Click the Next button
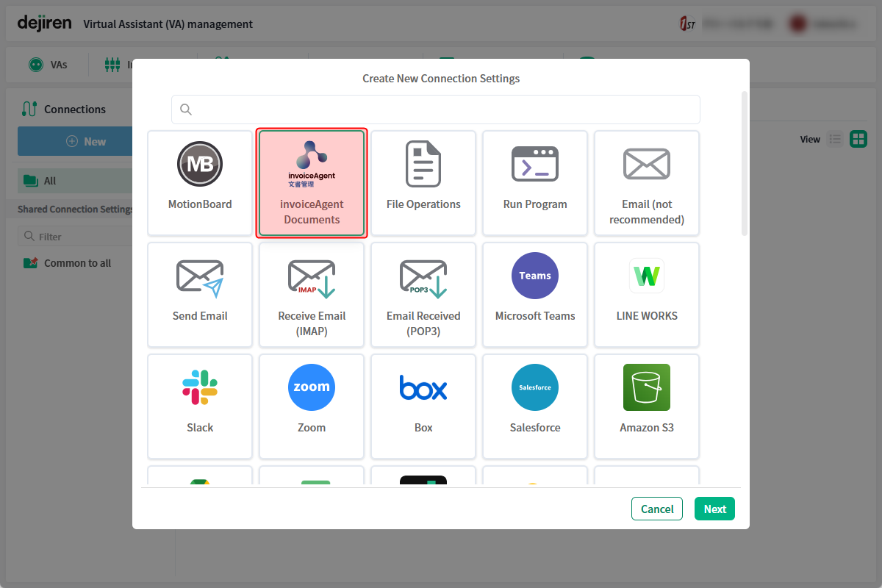Screen dimensions: 882x588 click(x=714, y=509)
